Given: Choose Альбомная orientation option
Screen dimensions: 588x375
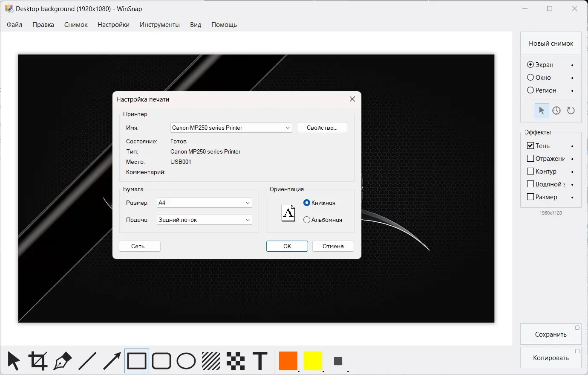Looking at the screenshot, I should (x=307, y=220).
